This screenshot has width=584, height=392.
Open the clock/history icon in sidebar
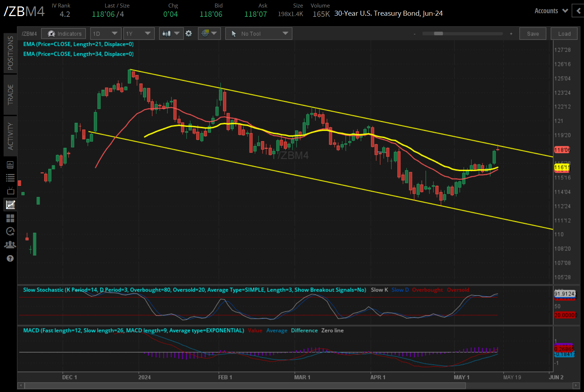pos(10,231)
